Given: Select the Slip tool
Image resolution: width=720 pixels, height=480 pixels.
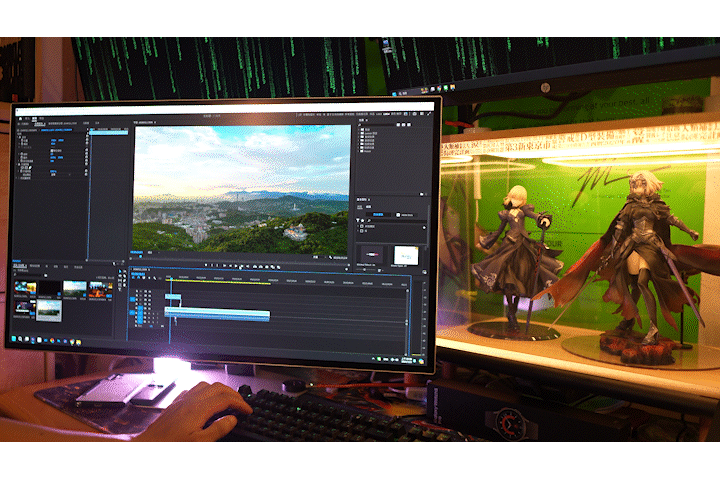Looking at the screenshot, I should click(120, 280).
